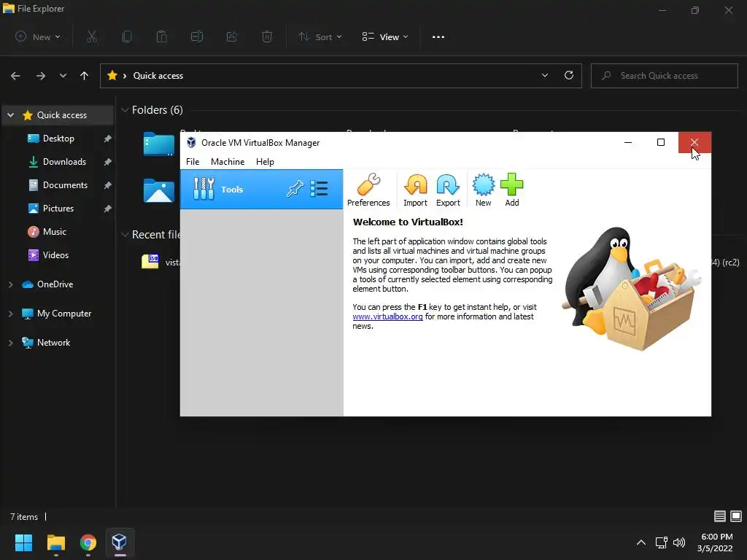The height and width of the screenshot is (560, 747).
Task: Click the Cut icon in File Explorer
Action: coord(92,36)
